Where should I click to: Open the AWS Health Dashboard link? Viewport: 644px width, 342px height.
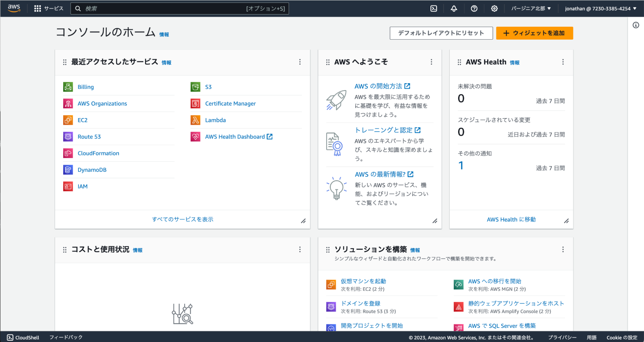(x=239, y=137)
